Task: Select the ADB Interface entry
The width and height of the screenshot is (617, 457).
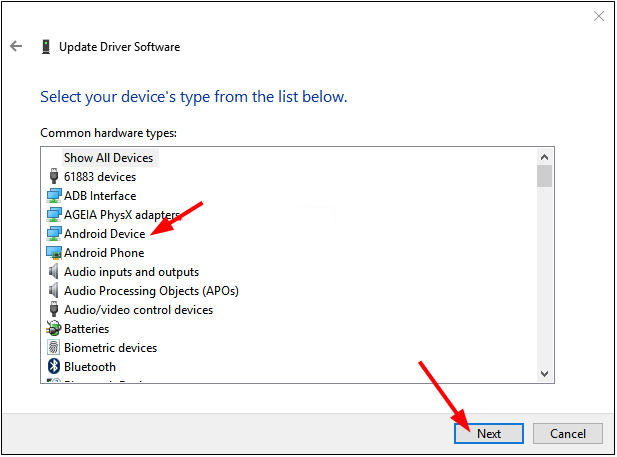Action: [x=100, y=196]
